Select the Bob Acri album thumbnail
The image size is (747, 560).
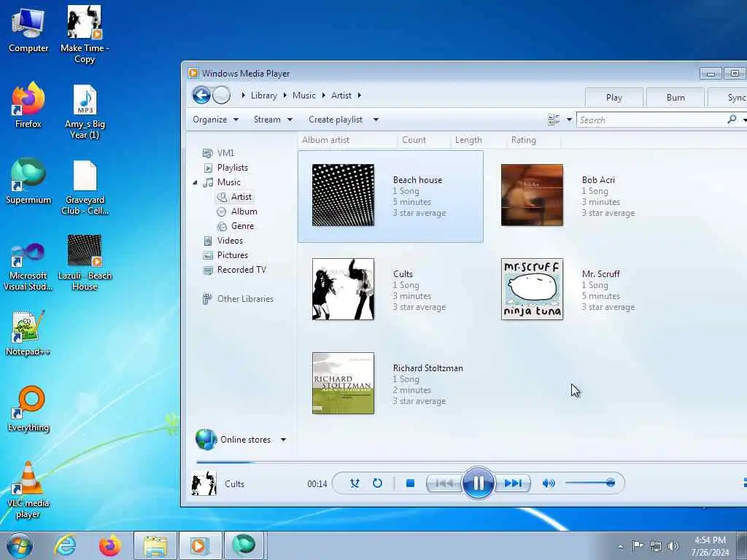coord(532,195)
